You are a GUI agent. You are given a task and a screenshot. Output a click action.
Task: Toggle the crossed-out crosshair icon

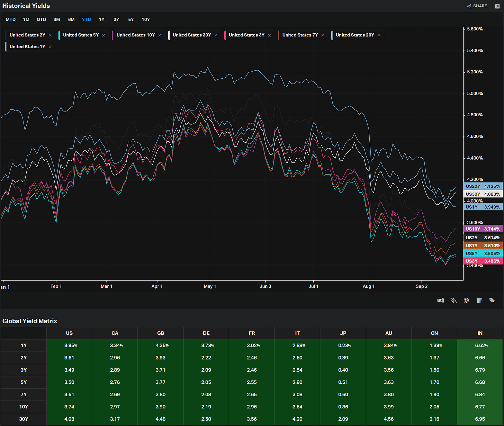pyautogui.click(x=453, y=300)
